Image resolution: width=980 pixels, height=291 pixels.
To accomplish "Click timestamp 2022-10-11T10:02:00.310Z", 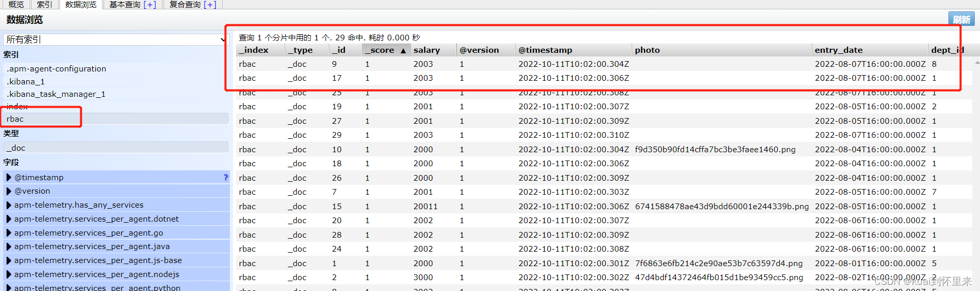I will [574, 135].
